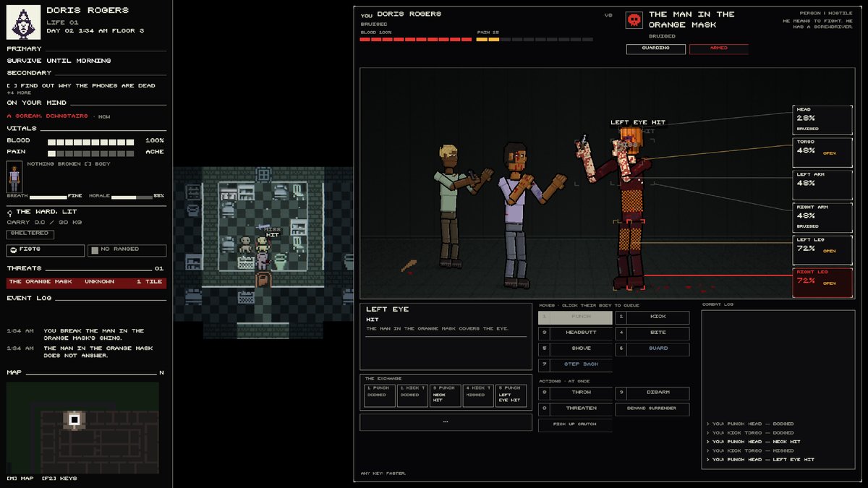Click exchange card 3 Punch Neck Hit
The image size is (868, 488).
446,395
